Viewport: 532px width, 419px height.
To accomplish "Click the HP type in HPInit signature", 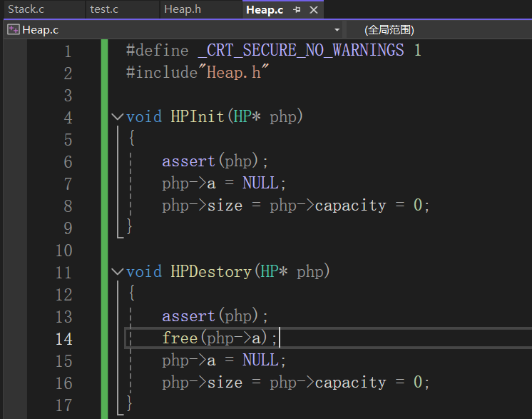I will 242,116.
